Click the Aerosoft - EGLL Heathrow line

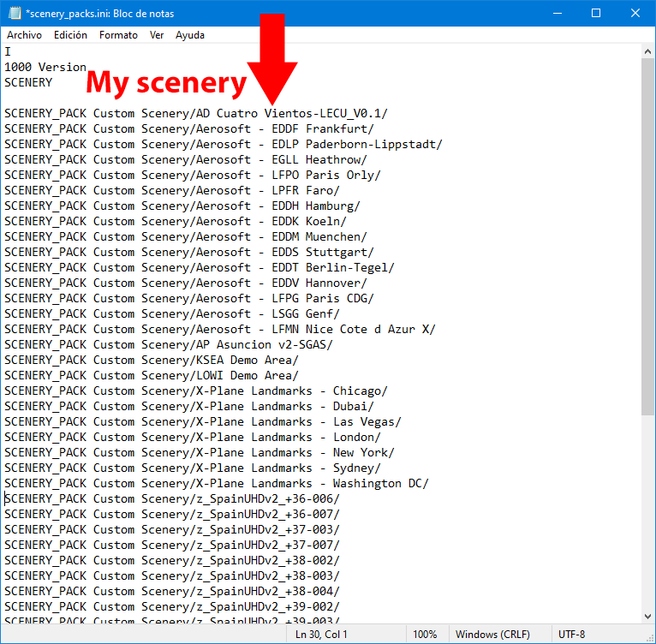[x=186, y=160]
